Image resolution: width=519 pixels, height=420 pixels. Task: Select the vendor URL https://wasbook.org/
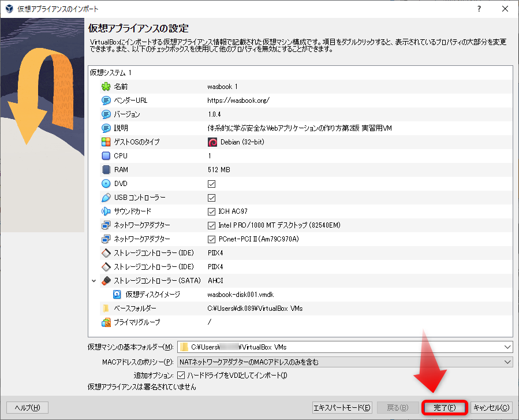point(238,101)
